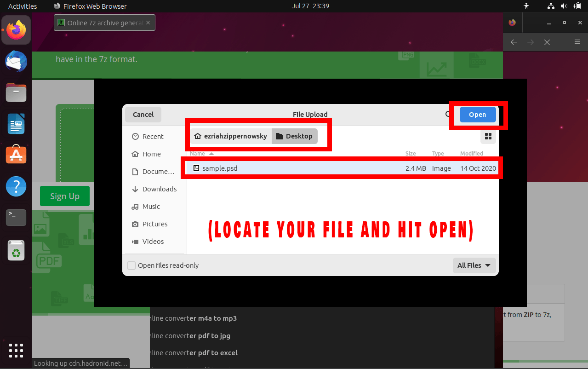Switch the file list to grid view
This screenshot has width=588, height=369.
[x=488, y=136]
